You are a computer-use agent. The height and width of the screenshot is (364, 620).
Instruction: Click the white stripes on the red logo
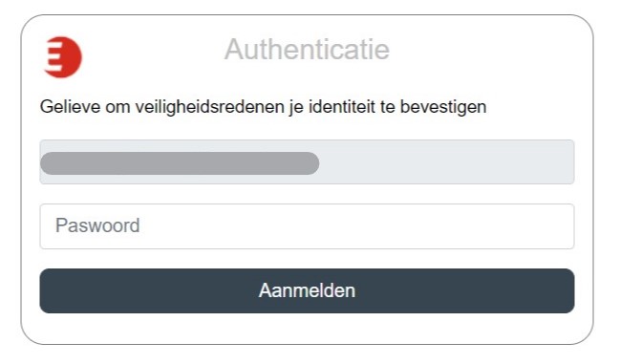coord(53,57)
